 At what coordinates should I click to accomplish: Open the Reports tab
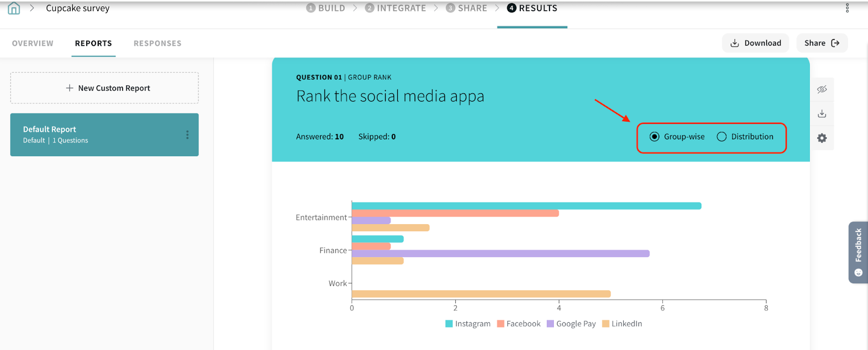coord(93,43)
